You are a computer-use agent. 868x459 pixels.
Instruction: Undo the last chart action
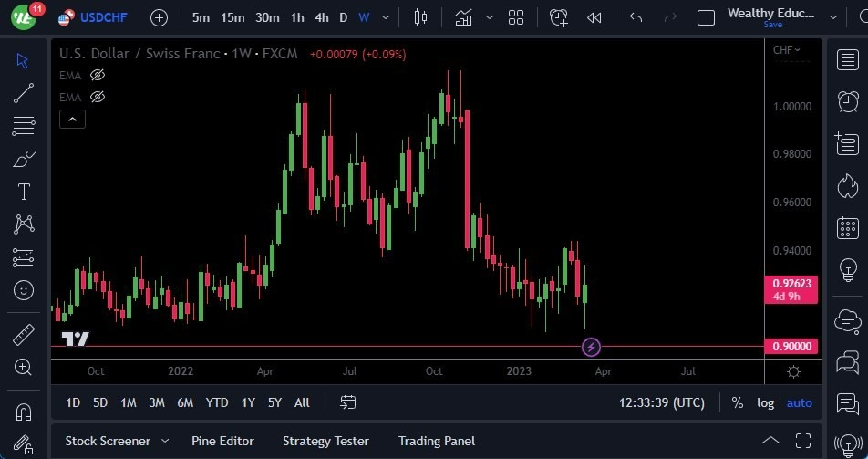tap(636, 17)
